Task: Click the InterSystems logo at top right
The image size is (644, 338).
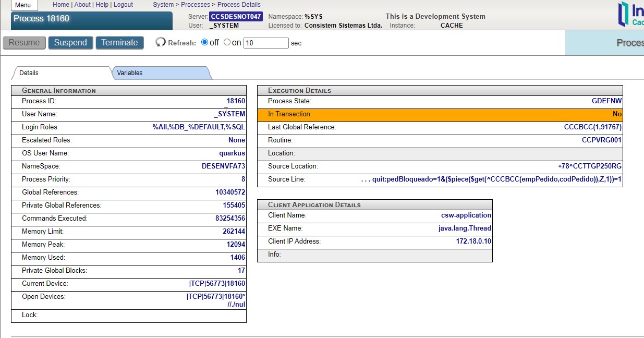Action: pos(630,14)
